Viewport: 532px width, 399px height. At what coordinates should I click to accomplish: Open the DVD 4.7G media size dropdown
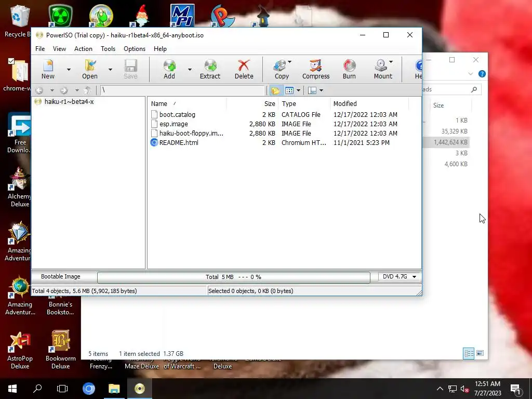400,276
